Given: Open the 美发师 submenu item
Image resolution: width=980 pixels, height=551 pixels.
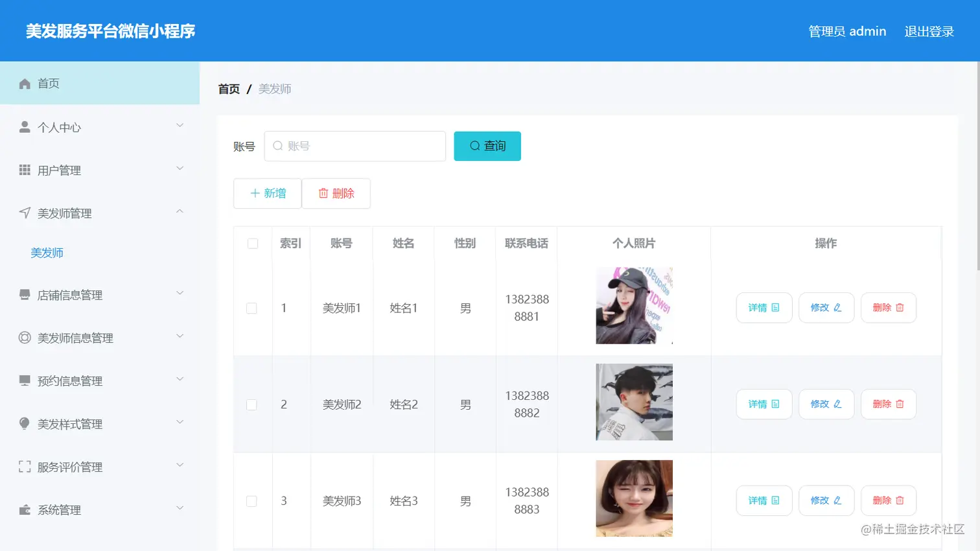Looking at the screenshot, I should click(x=47, y=253).
